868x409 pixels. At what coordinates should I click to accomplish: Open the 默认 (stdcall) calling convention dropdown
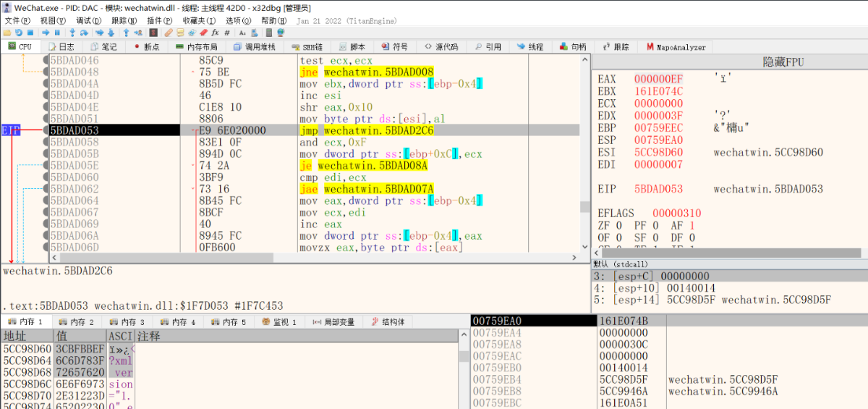click(x=730, y=264)
